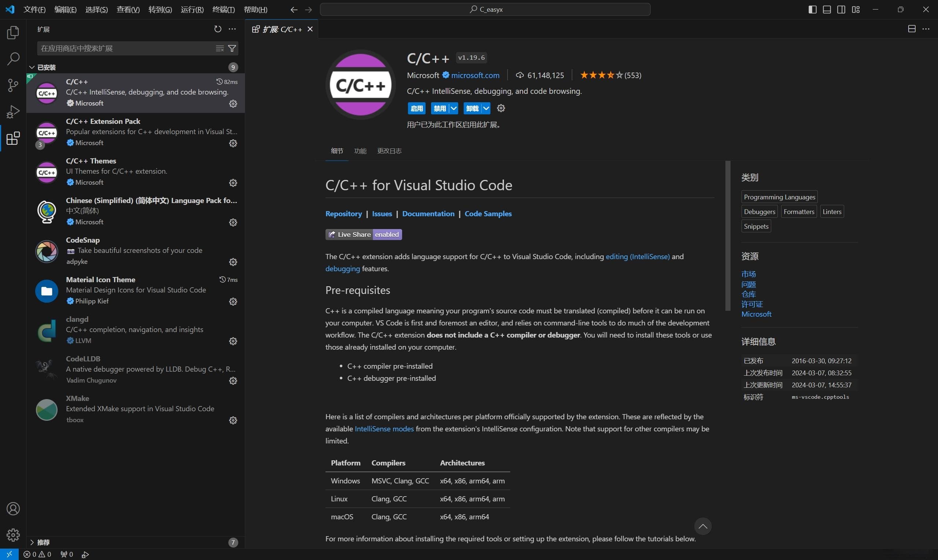Click the 禁用 button
Image resolution: width=938 pixels, height=560 pixels.
(439, 108)
